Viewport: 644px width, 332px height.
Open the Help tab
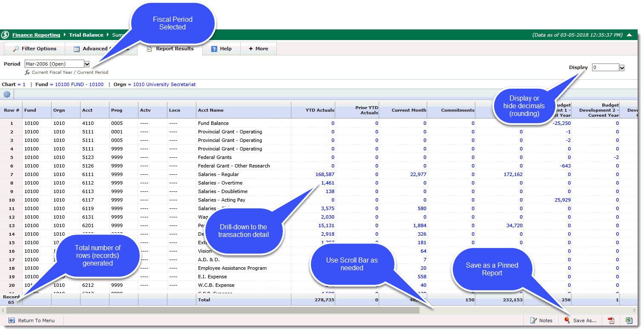tap(221, 49)
